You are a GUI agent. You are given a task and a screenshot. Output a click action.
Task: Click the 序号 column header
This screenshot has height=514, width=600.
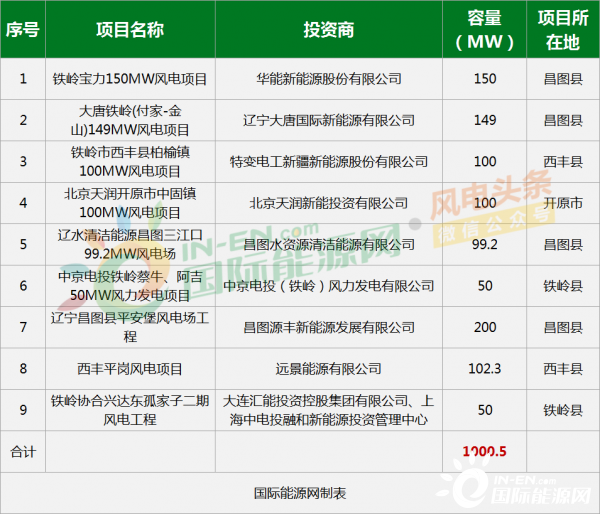click(23, 30)
